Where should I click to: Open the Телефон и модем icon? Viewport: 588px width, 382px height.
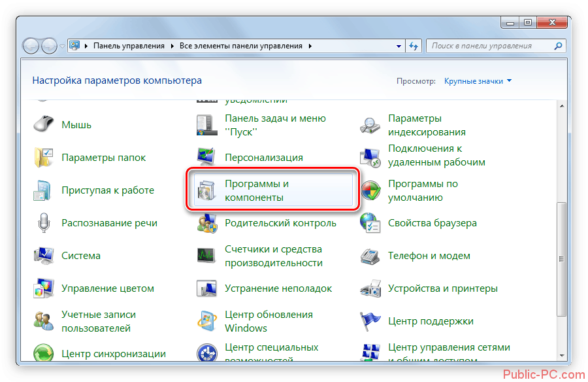[x=370, y=256]
